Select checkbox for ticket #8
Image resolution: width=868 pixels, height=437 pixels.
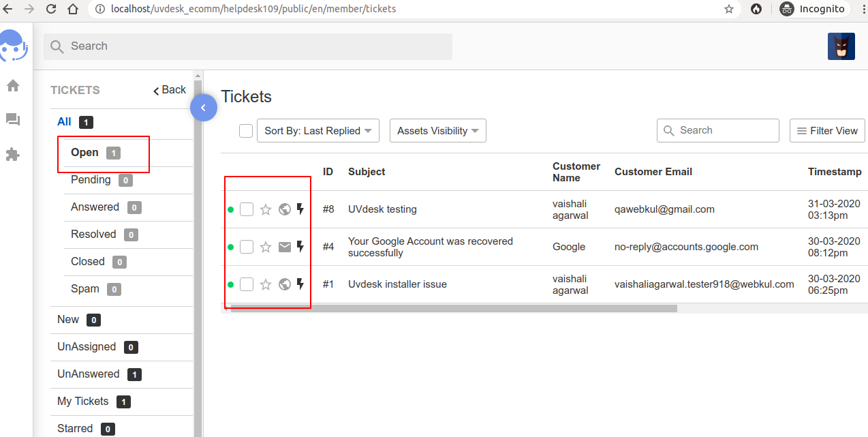[247, 209]
